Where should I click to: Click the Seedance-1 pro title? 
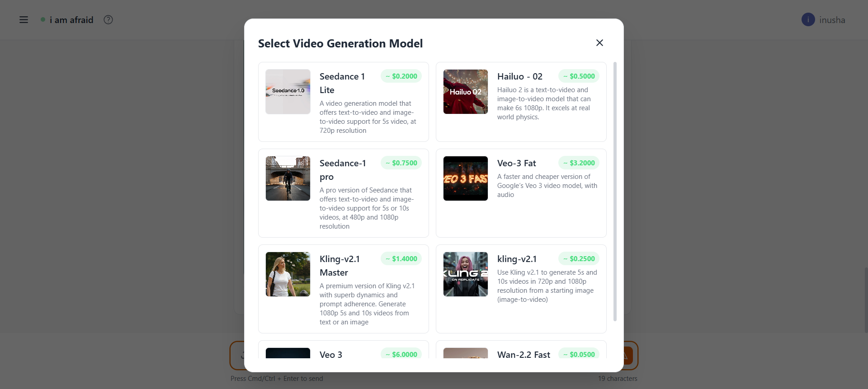(x=343, y=170)
